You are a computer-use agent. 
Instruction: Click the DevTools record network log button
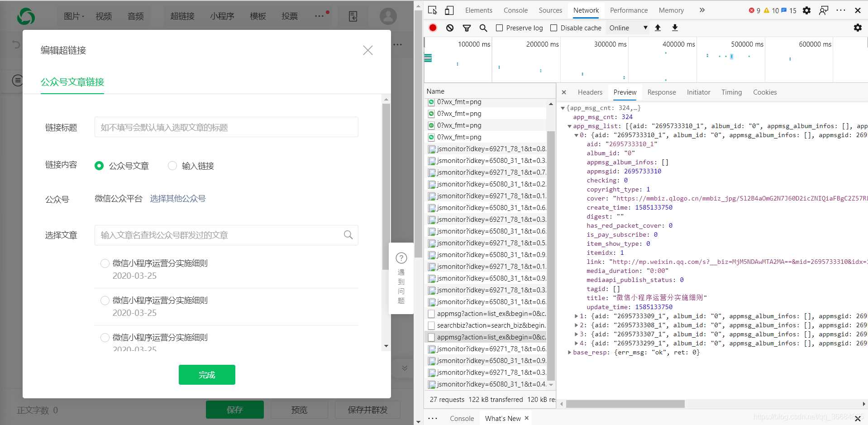click(x=433, y=28)
